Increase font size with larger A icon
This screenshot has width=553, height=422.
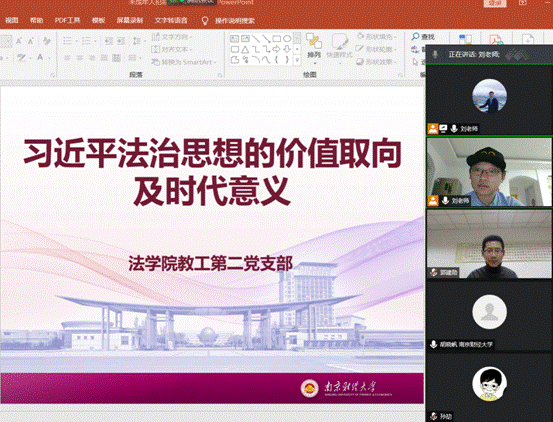pyautogui.click(x=19, y=41)
